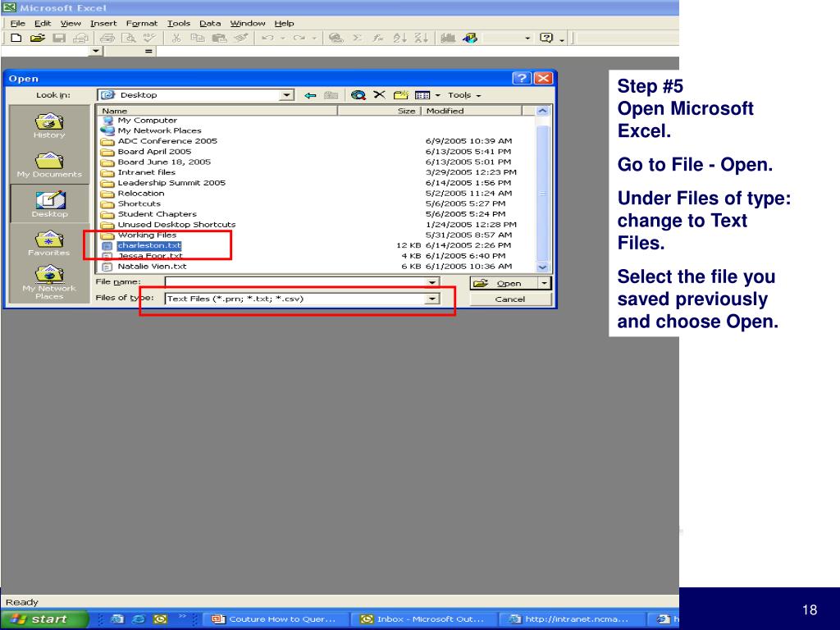Select ADC Conference 2005 folder
The height and width of the screenshot is (630, 840).
(167, 141)
